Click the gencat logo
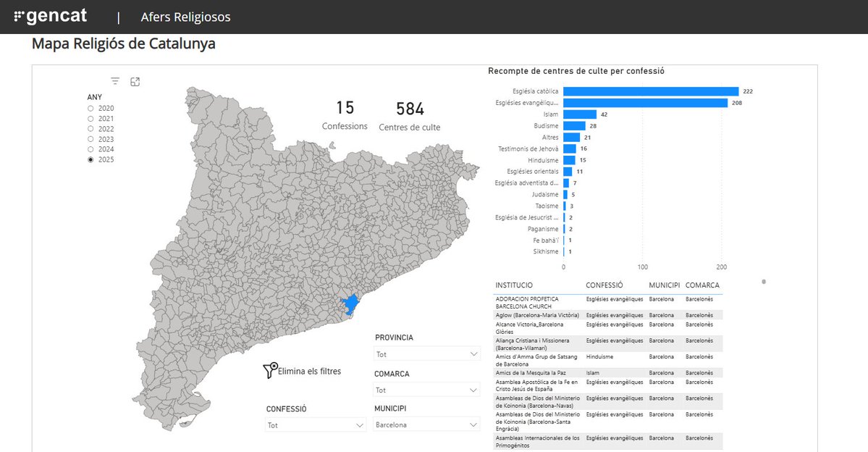This screenshot has width=868, height=452. (x=51, y=17)
